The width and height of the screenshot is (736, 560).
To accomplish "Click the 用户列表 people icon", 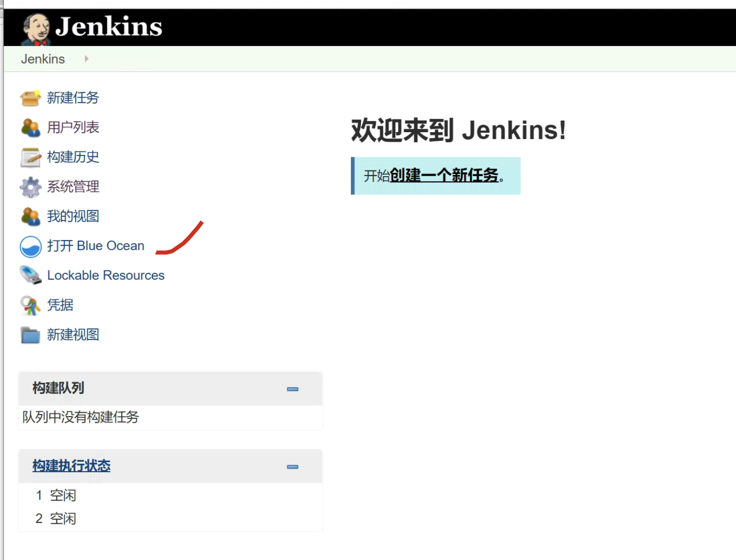I will [x=30, y=128].
